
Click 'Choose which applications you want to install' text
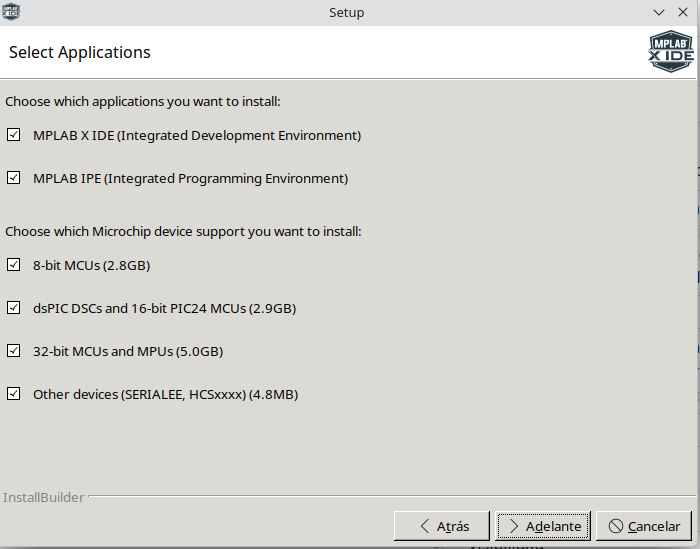click(143, 102)
